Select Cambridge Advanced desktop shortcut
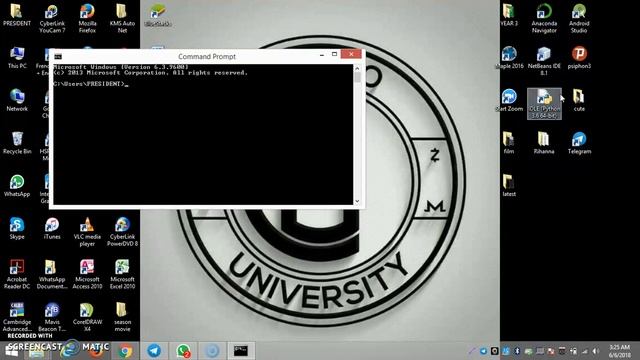Viewport: 640px width, 360px height. tap(17, 317)
